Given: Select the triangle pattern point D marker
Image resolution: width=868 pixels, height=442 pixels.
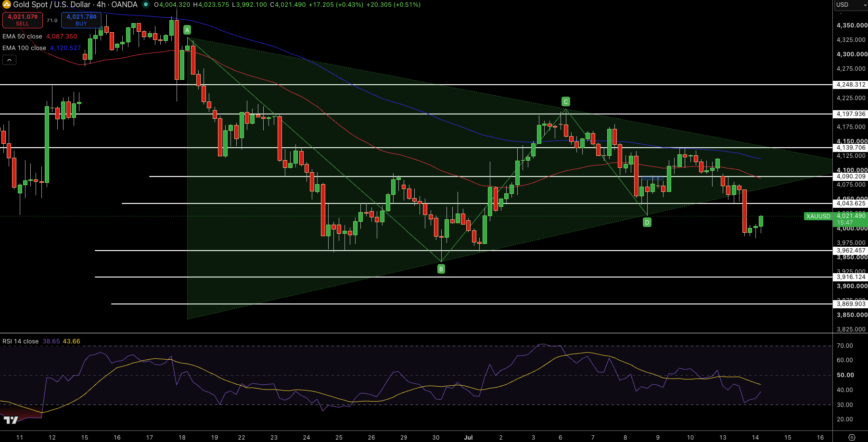Looking at the screenshot, I should [647, 222].
